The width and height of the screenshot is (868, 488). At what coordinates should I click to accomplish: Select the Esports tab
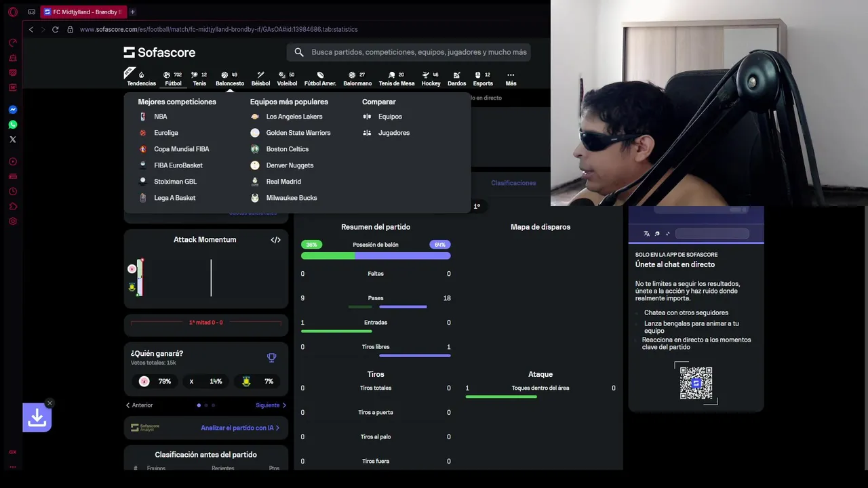tap(483, 79)
